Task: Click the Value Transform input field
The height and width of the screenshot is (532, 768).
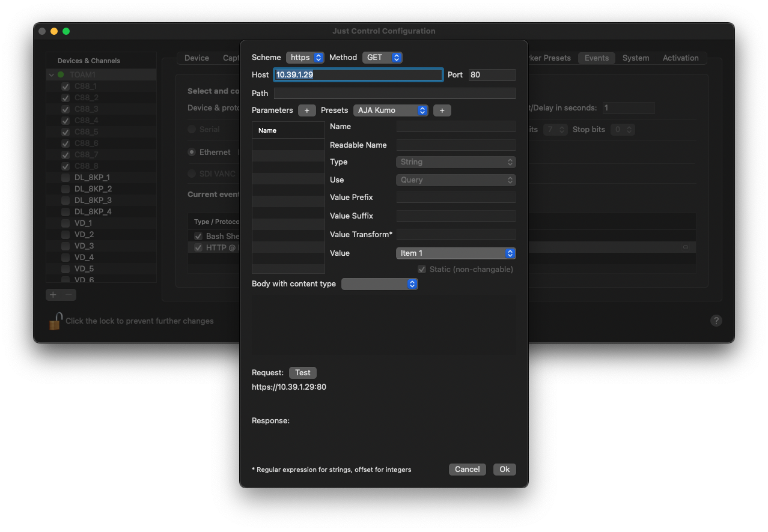Action: (x=456, y=235)
